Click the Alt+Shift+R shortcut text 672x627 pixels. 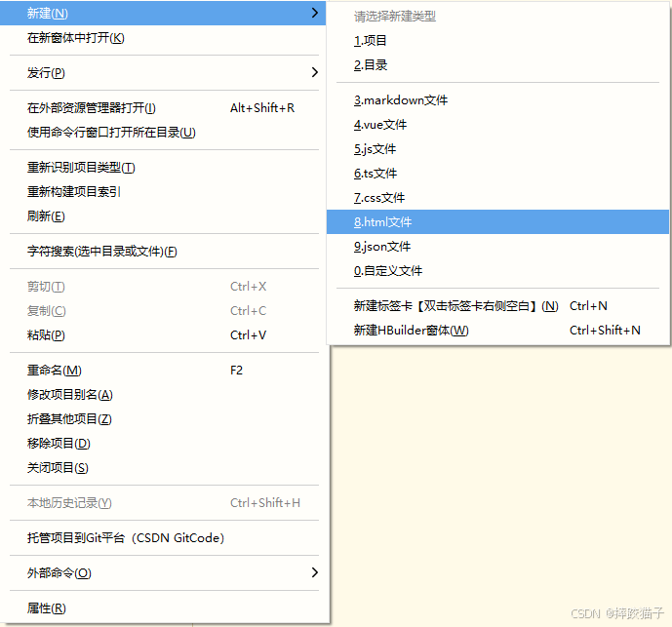262,108
